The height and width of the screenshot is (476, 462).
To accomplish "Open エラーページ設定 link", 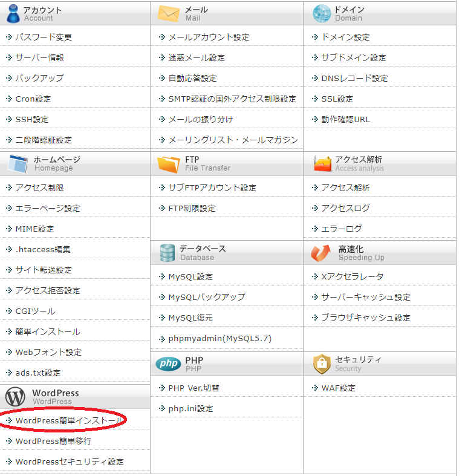I will click(x=48, y=208).
